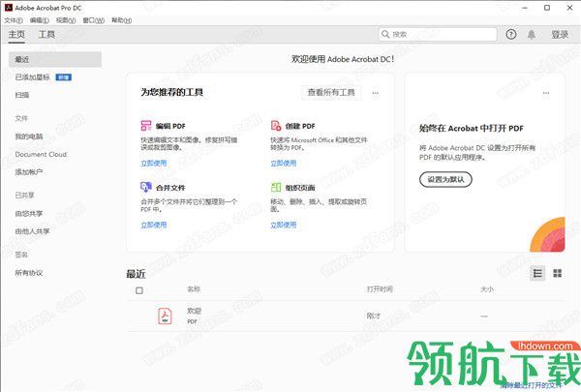
Task: Click 立即使用 link under 组织页面
Action: click(x=284, y=225)
